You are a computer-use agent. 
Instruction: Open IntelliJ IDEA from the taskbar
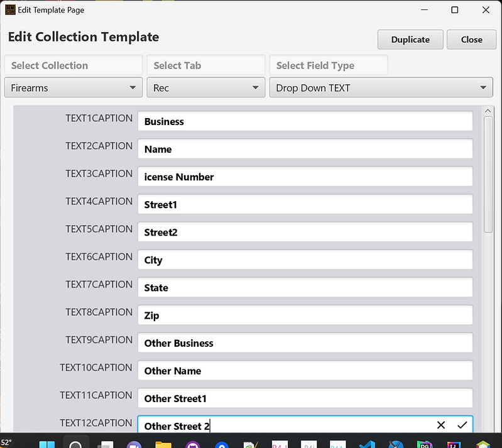click(x=454, y=444)
